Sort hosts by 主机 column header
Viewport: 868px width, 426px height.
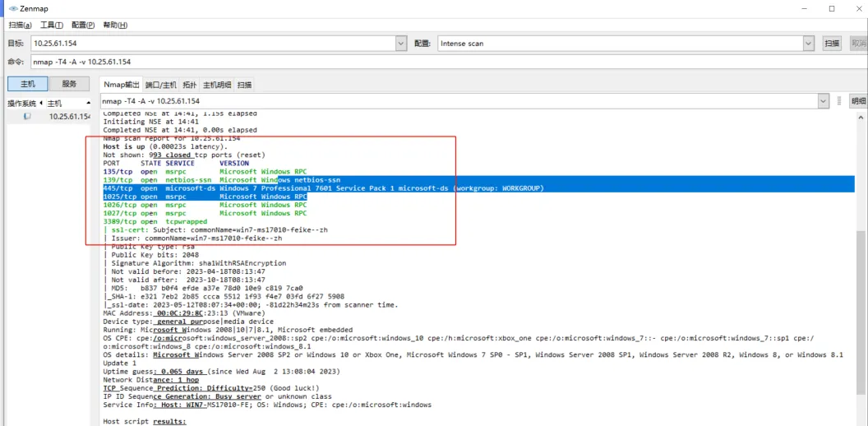pos(68,104)
